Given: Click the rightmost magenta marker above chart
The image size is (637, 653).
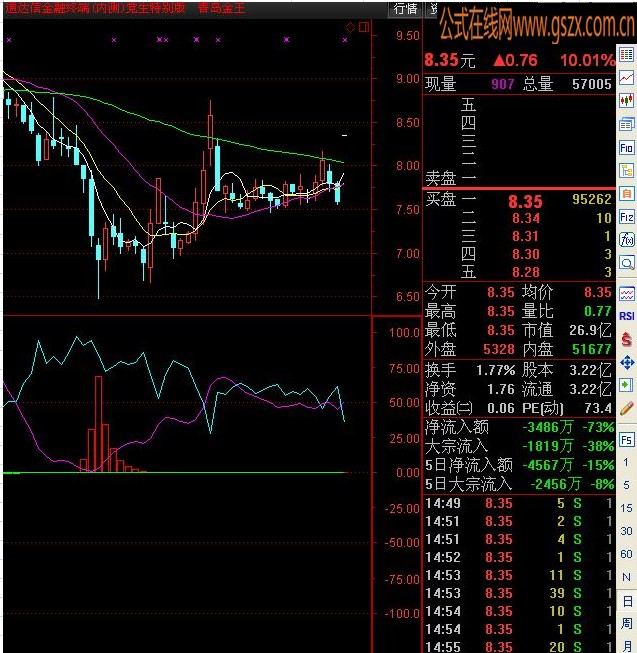Looking at the screenshot, I should pyautogui.click(x=345, y=40).
